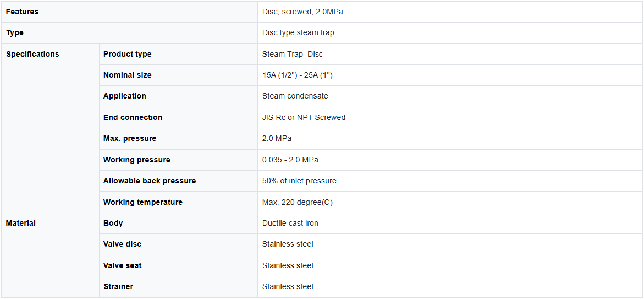Select the Strainer row label
Viewport: 644px width, 299px height.
118,286
